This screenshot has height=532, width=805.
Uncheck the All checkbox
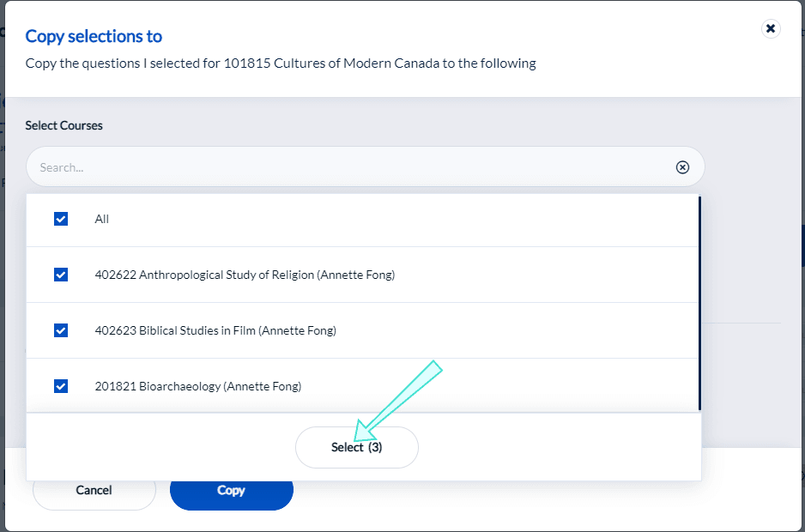[61, 219]
